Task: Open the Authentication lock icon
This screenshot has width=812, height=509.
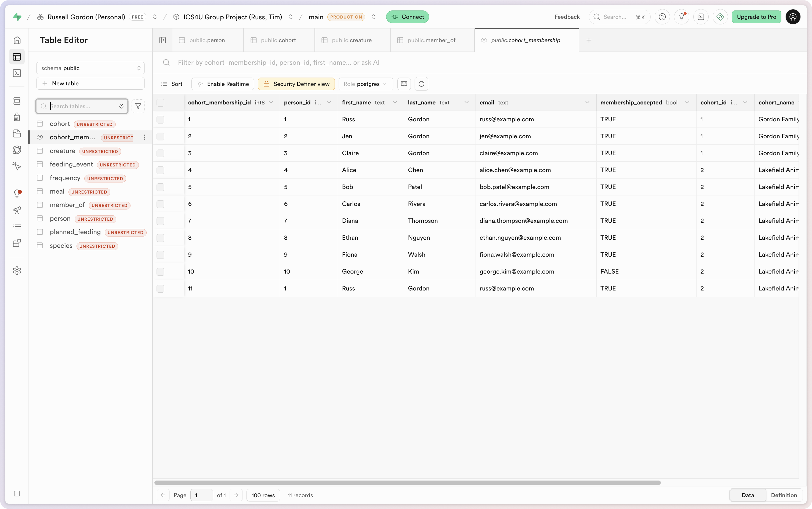Action: click(x=17, y=117)
